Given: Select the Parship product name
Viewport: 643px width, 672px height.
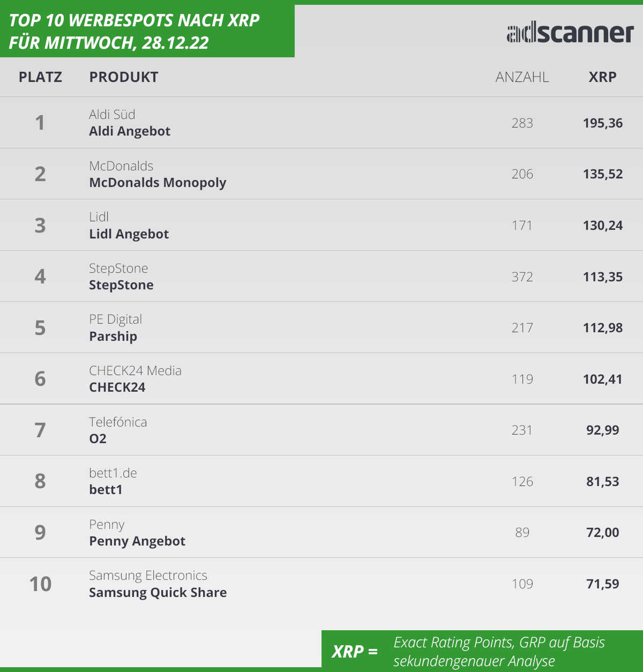Looking at the screenshot, I should 113,337.
